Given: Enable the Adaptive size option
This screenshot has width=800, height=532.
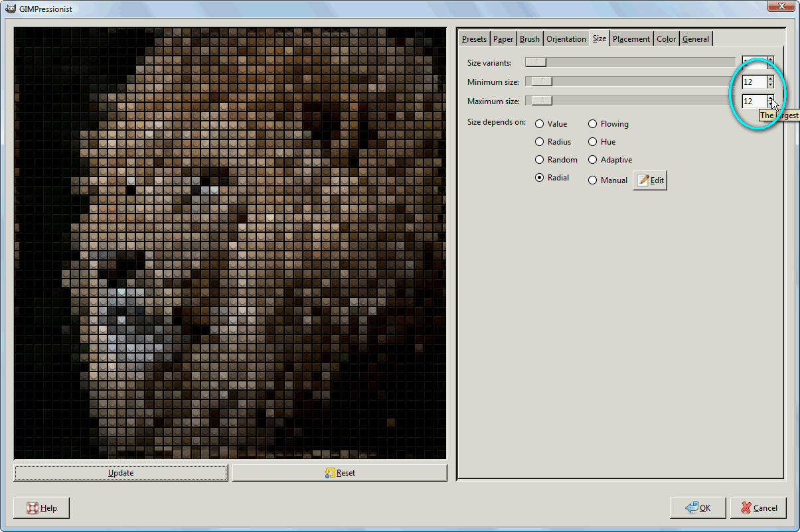Looking at the screenshot, I should pyautogui.click(x=610, y=160).
